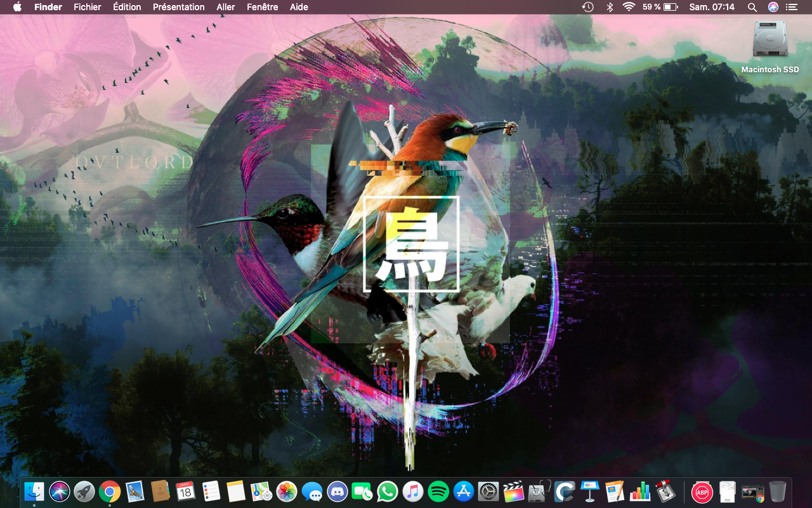Open the Trash
The width and height of the screenshot is (812, 508).
coord(778,491)
